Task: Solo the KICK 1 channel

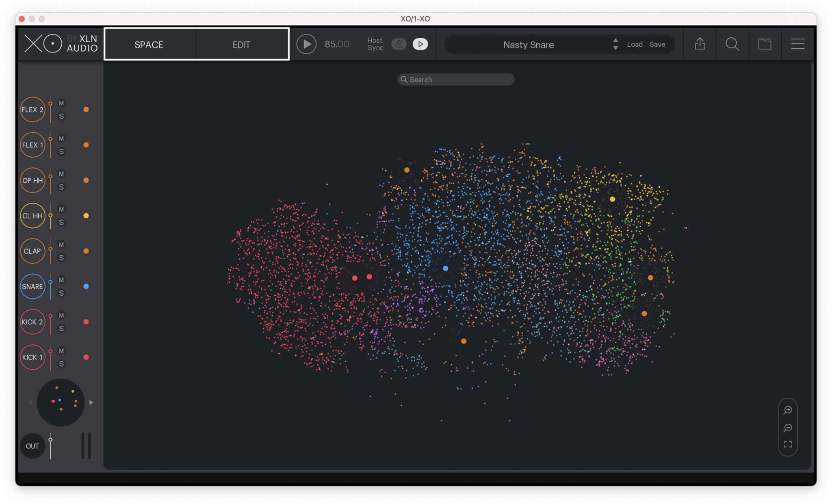Action: click(x=61, y=364)
